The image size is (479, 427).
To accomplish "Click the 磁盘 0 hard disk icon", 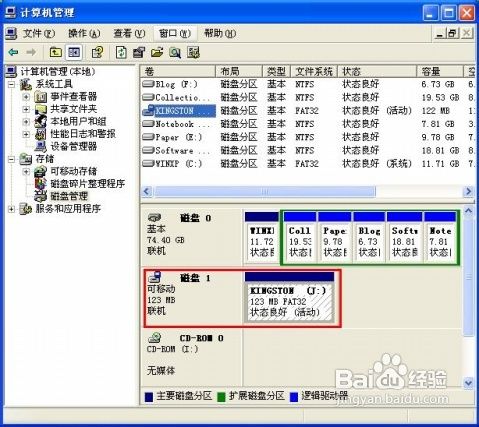I will click(x=154, y=218).
